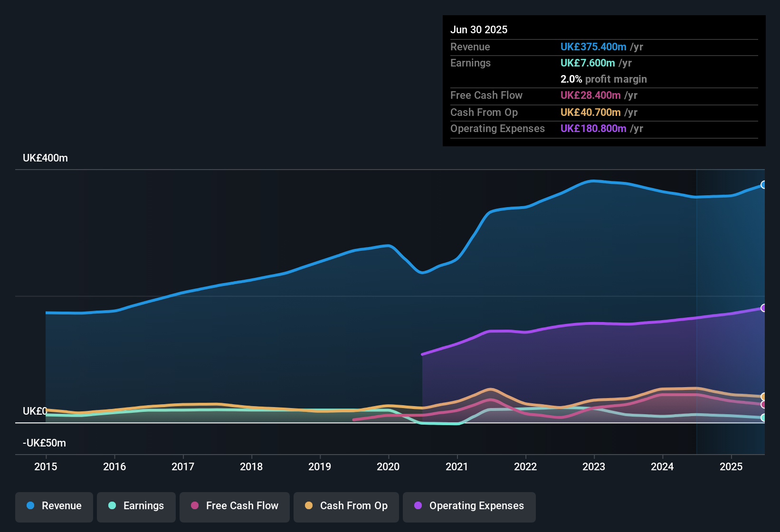Click the Earnings endpoint marker near the baseline
Viewport: 780px width, 532px height.
point(764,418)
